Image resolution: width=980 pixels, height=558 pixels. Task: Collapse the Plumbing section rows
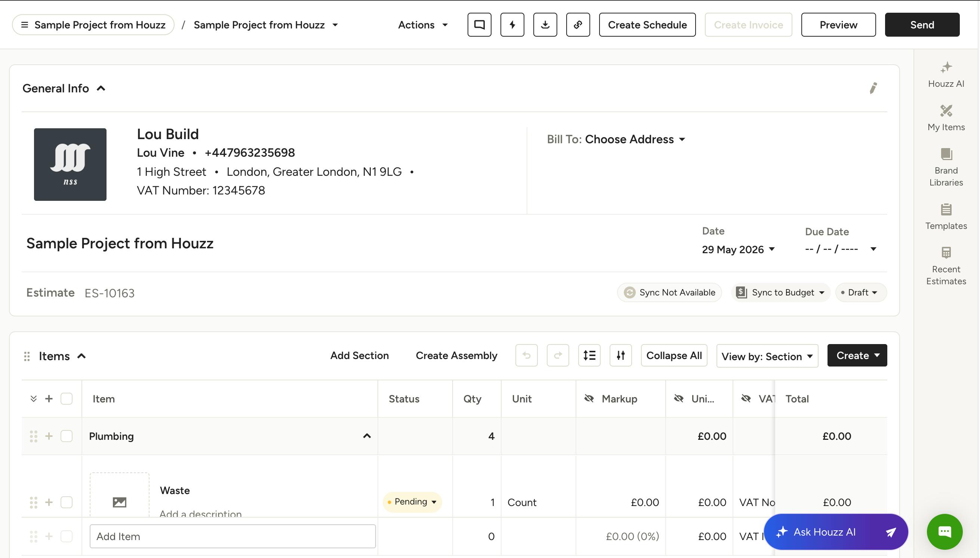pos(367,436)
